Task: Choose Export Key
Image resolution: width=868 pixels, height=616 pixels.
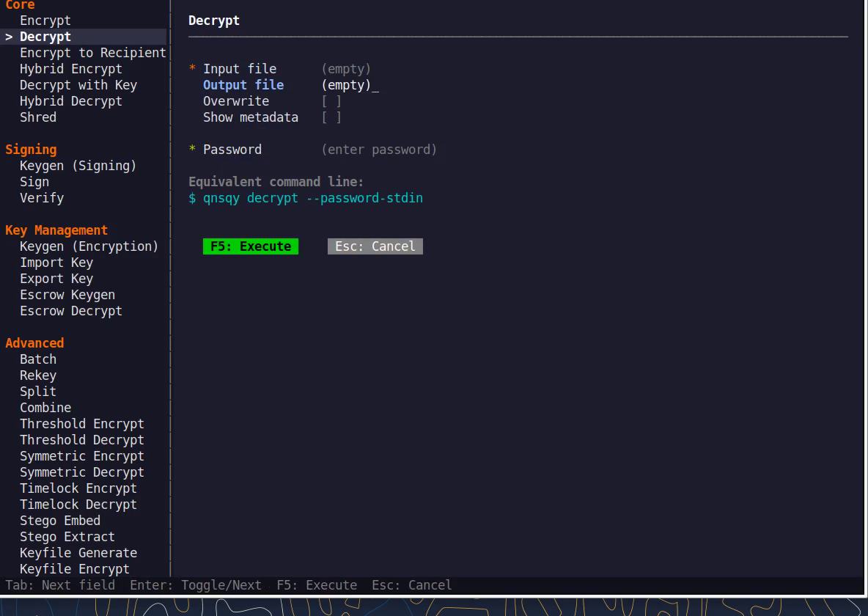Action: pos(56,278)
